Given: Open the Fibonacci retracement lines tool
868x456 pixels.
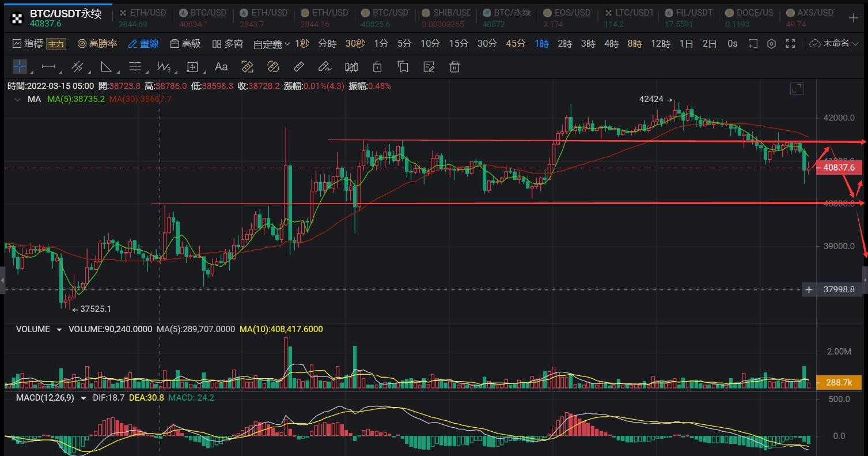Looking at the screenshot, I should [x=135, y=67].
